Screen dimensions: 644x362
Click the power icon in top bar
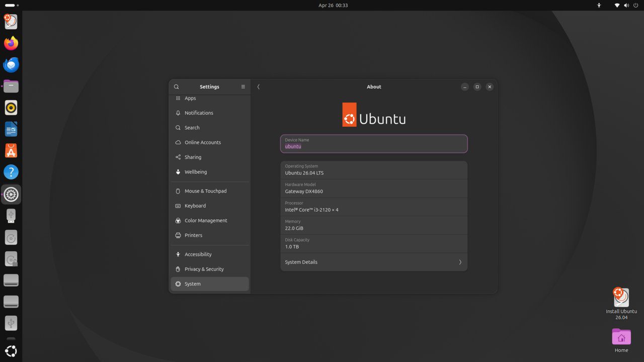[636, 5]
